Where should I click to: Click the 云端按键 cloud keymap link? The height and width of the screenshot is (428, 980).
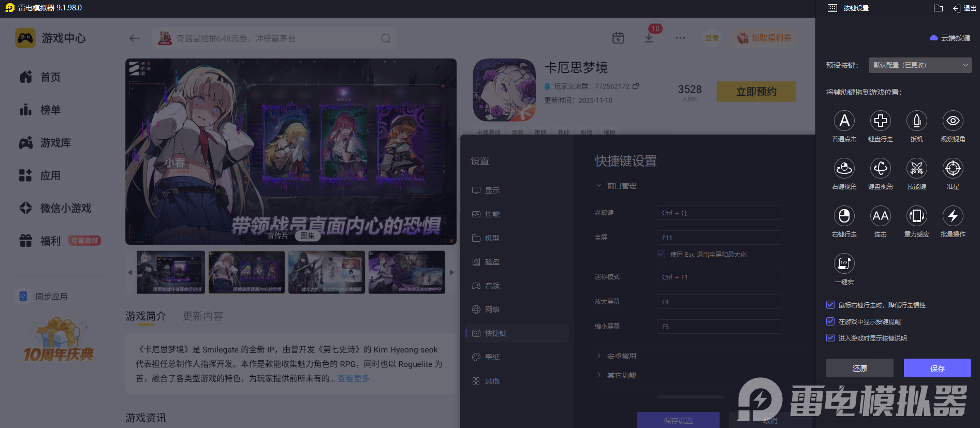point(950,38)
